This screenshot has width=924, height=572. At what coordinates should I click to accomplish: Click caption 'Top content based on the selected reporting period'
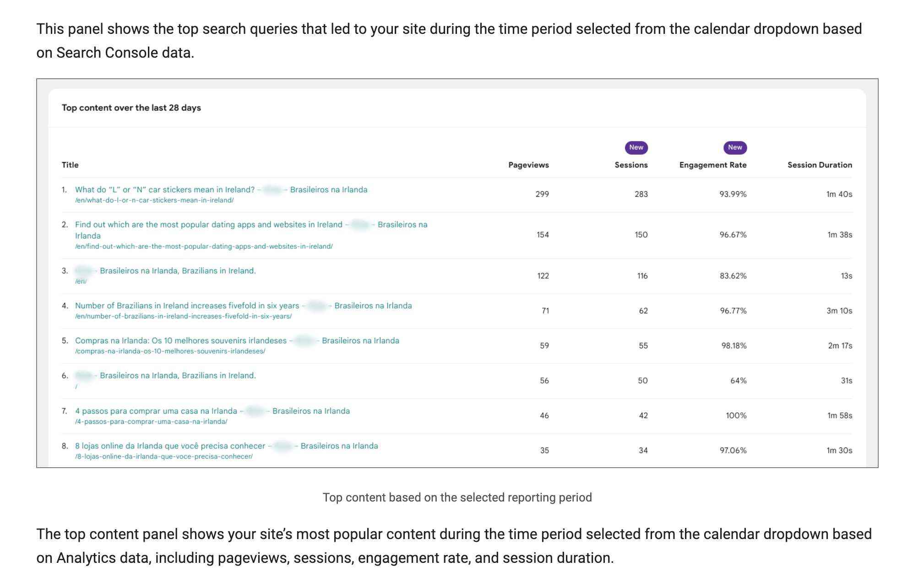tap(457, 497)
